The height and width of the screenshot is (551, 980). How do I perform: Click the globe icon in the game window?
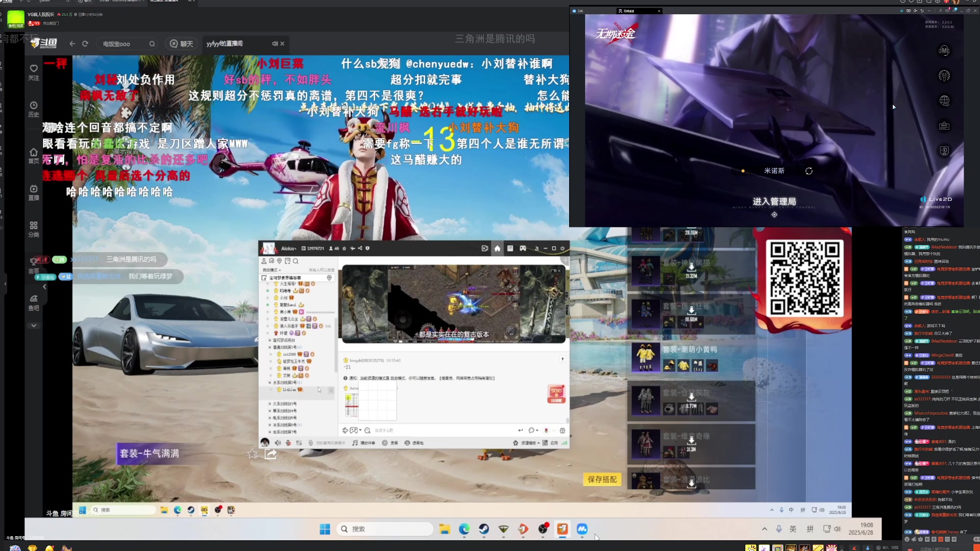coord(944,101)
